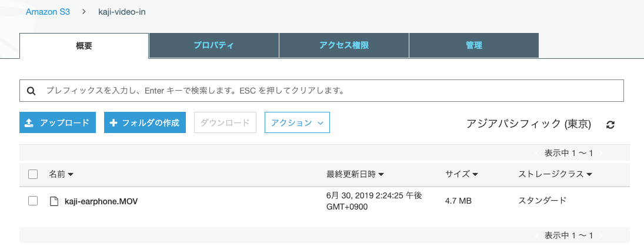Go to next page in top pager
Image resolution: width=644 pixels, height=249 pixels.
click(600, 153)
